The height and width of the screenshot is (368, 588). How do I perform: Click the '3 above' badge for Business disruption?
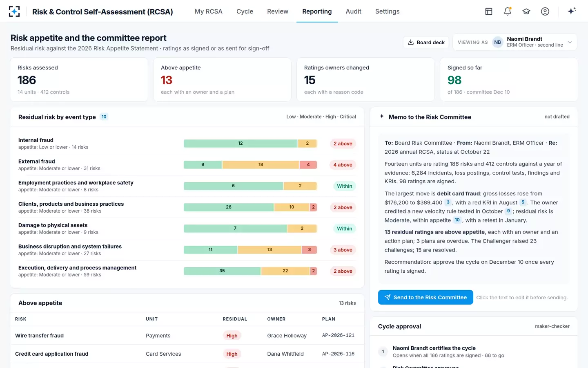point(343,250)
